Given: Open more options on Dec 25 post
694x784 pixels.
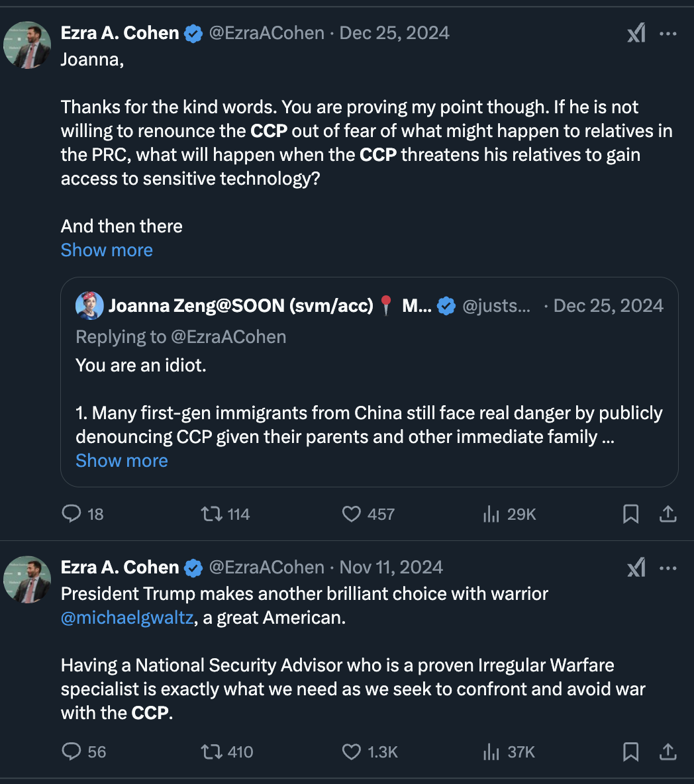Looking at the screenshot, I should [668, 33].
